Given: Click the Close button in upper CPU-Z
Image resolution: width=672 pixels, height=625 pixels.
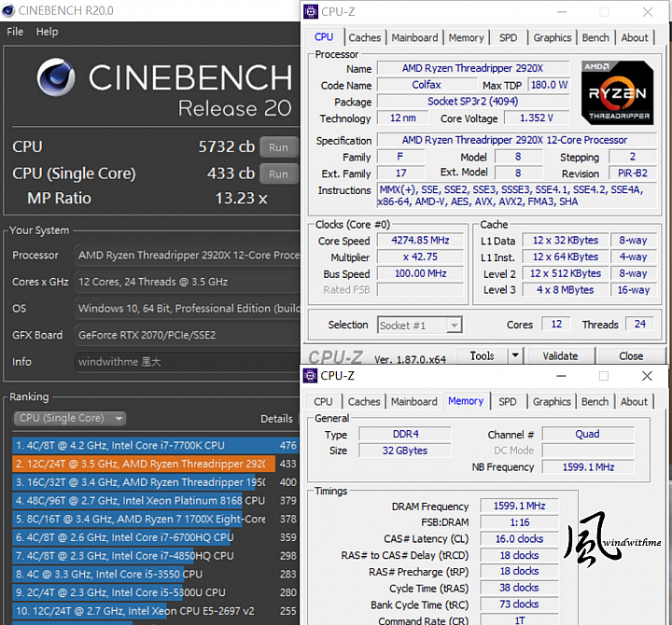Looking at the screenshot, I should 631,356.
